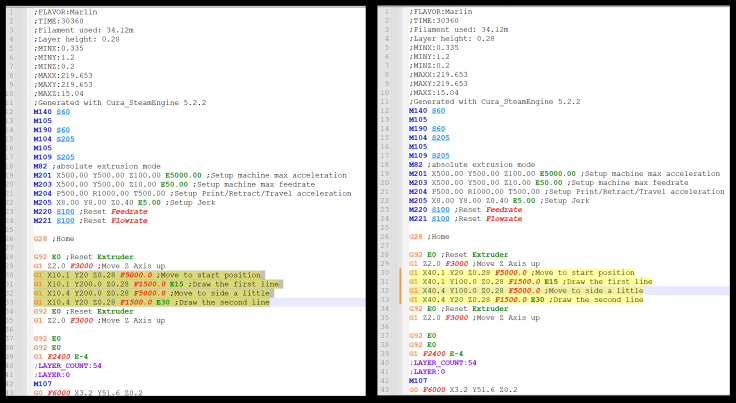The width and height of the screenshot is (736, 403).
Task: Click S60 link after M140 in left pane
Action: (61, 111)
